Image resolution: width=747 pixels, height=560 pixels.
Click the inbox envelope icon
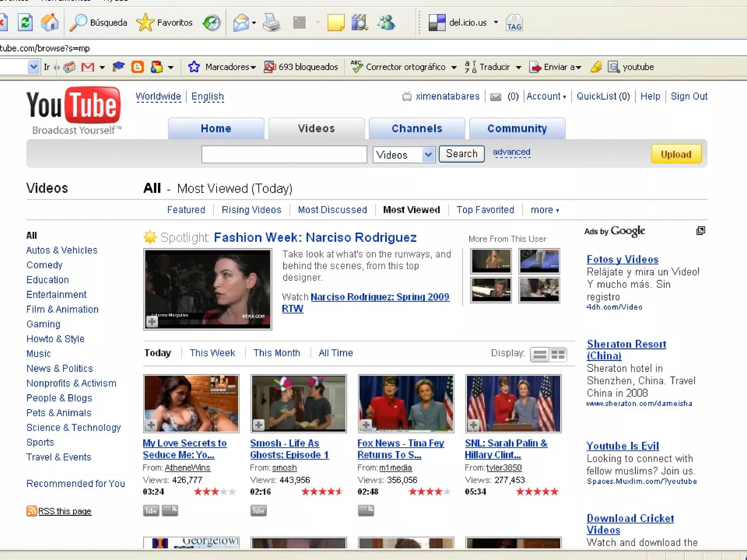pos(495,97)
